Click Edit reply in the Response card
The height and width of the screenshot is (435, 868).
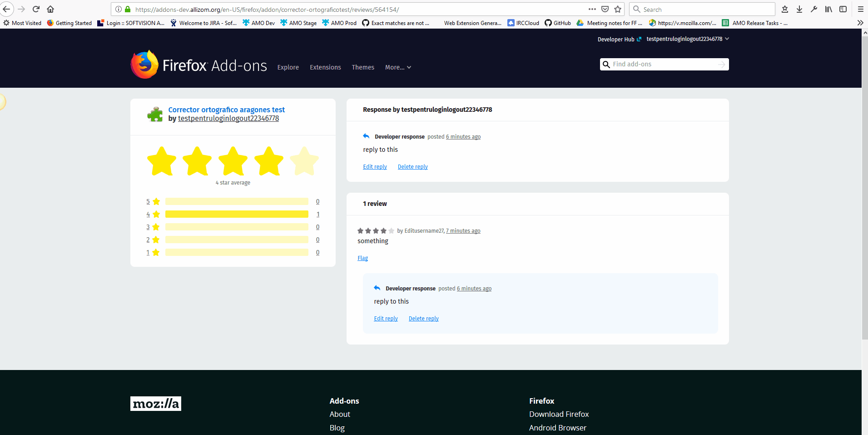[375, 167]
